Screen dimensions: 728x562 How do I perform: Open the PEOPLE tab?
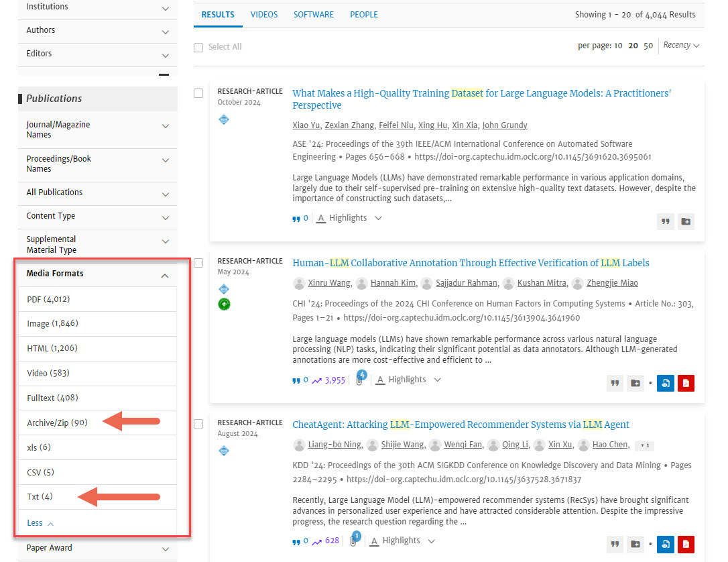pos(363,15)
